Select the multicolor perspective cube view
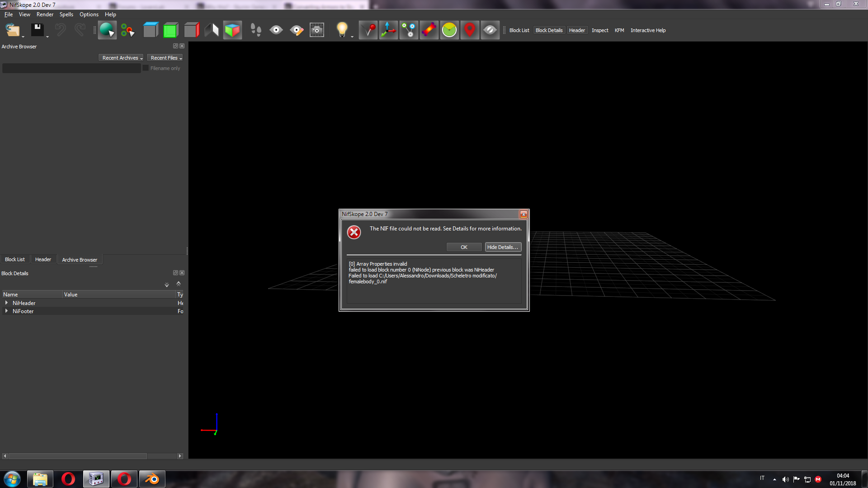The image size is (868, 488). pyautogui.click(x=232, y=30)
